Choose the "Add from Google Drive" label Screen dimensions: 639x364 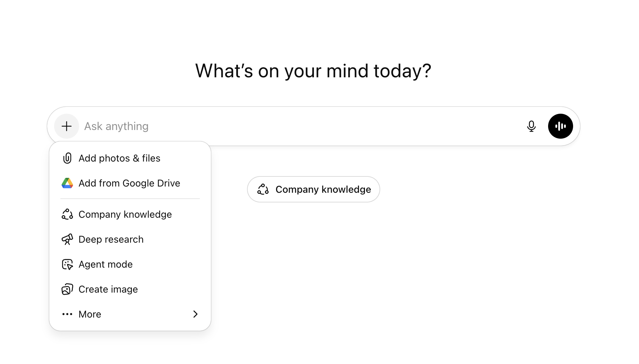[x=129, y=183]
